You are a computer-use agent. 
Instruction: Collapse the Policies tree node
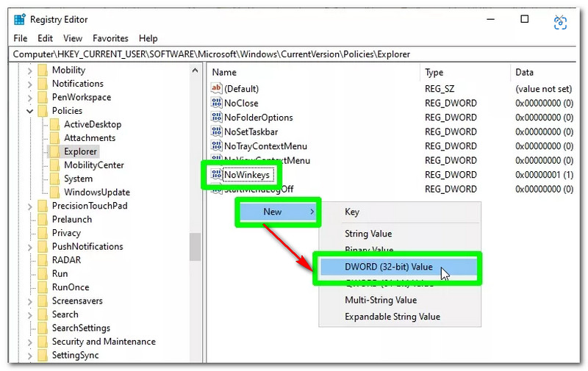(29, 112)
